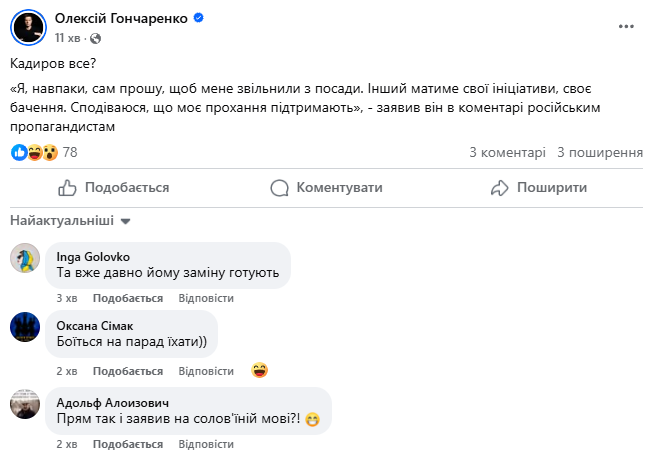Open the 3 коментарі link
The image size is (649, 453).
pos(507,153)
